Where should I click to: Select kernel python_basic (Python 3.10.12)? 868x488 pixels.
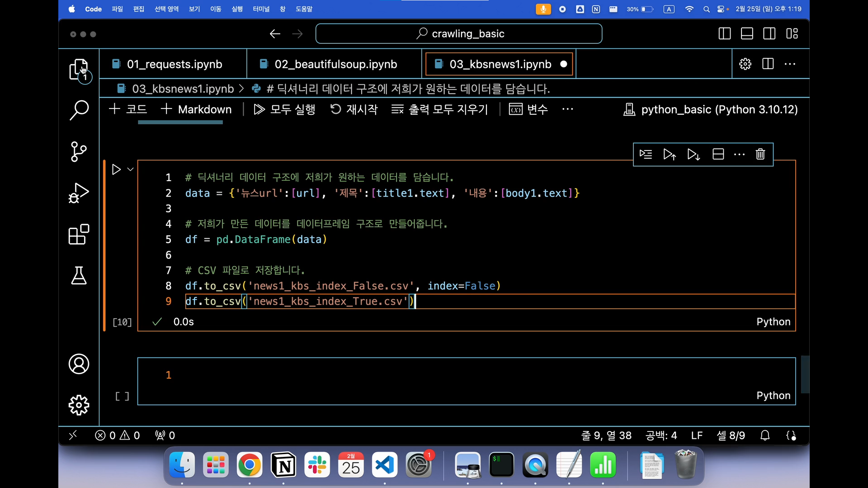(x=710, y=109)
